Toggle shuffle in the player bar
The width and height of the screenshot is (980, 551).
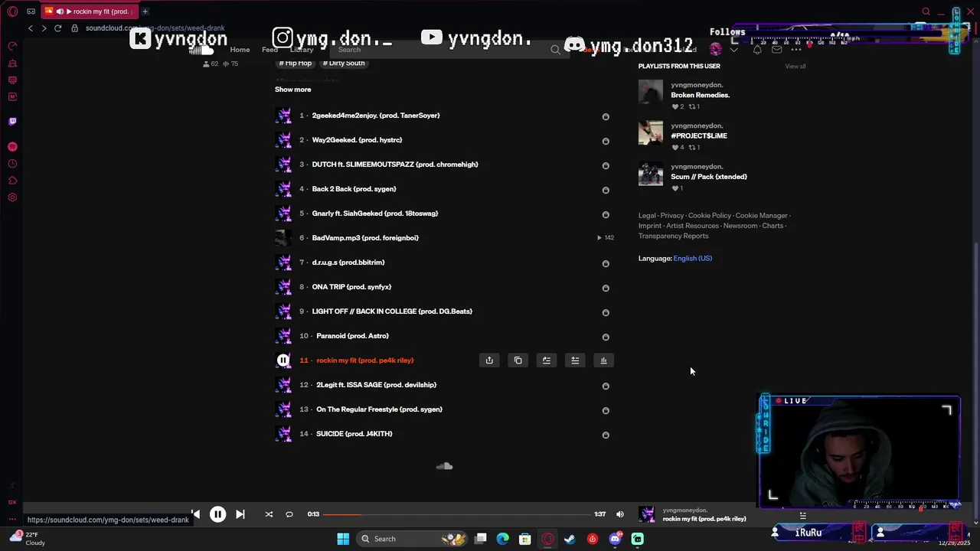tap(269, 514)
